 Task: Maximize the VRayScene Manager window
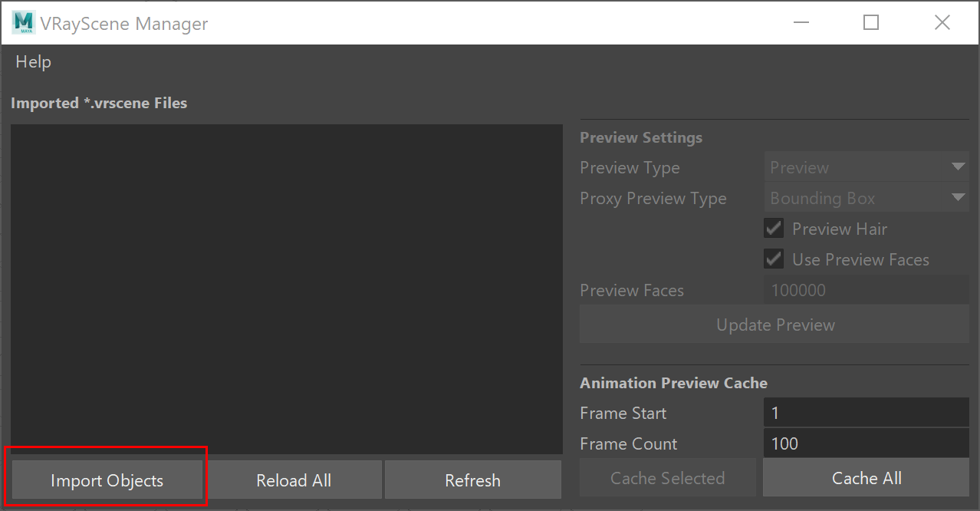[870, 23]
